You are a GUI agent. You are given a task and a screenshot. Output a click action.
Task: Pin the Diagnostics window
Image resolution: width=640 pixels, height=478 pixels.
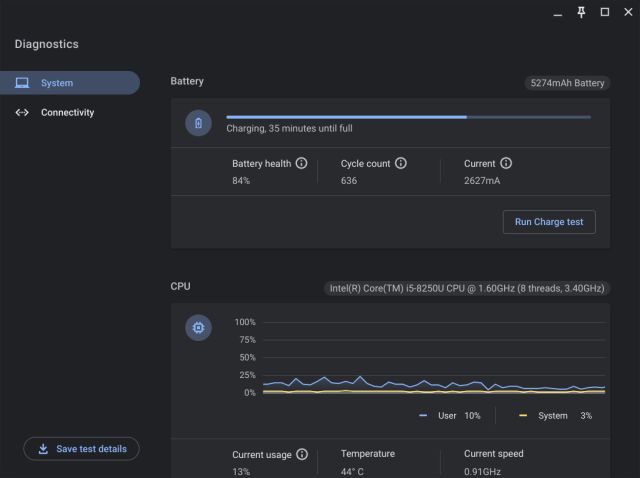(x=581, y=12)
